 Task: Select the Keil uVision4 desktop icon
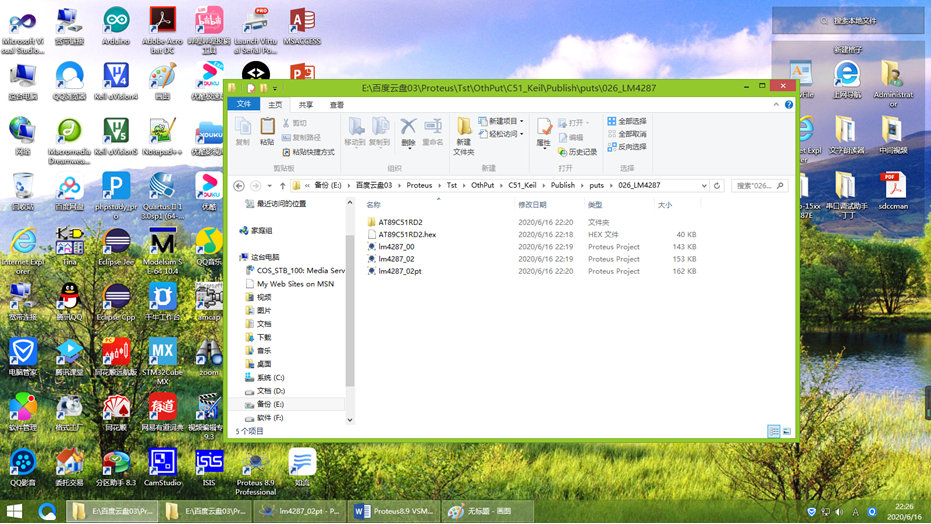point(116,81)
